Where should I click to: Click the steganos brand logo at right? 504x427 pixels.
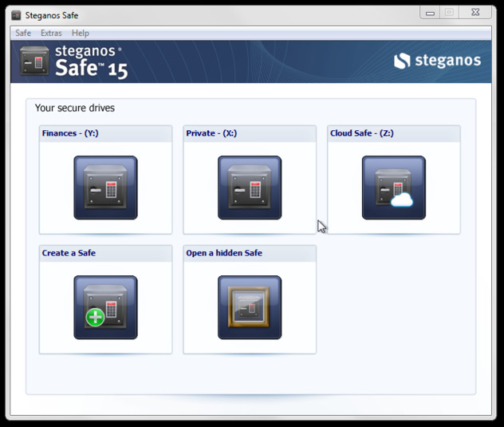pyautogui.click(x=437, y=61)
